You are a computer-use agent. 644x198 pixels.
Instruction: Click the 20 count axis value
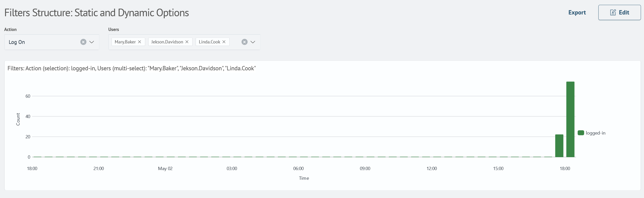[x=28, y=137]
